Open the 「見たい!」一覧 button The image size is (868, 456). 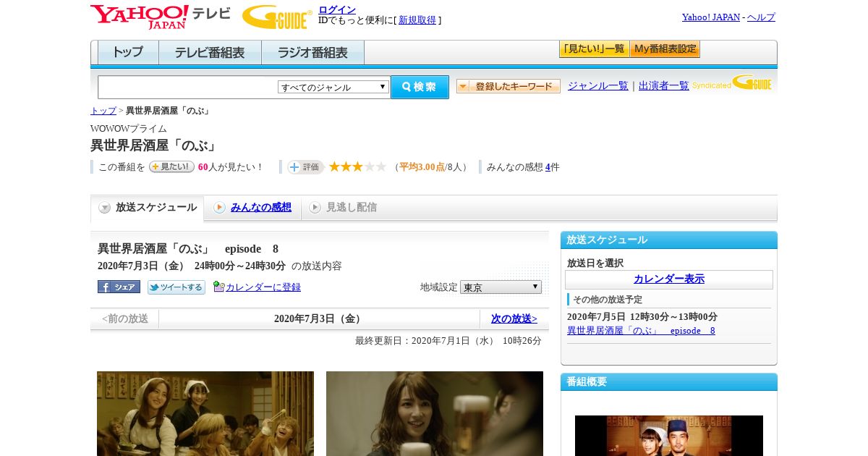click(594, 49)
